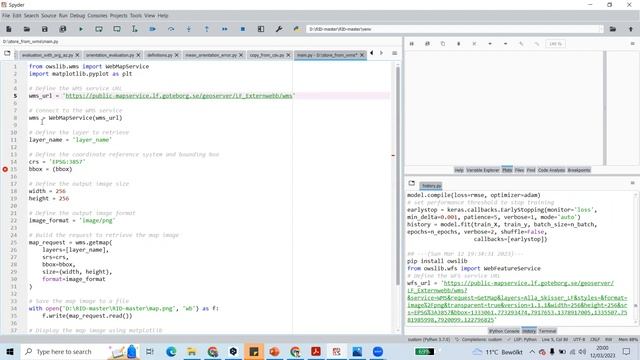Remove all plots with the X icon
This screenshot has height=360, width=640.
(474, 44)
